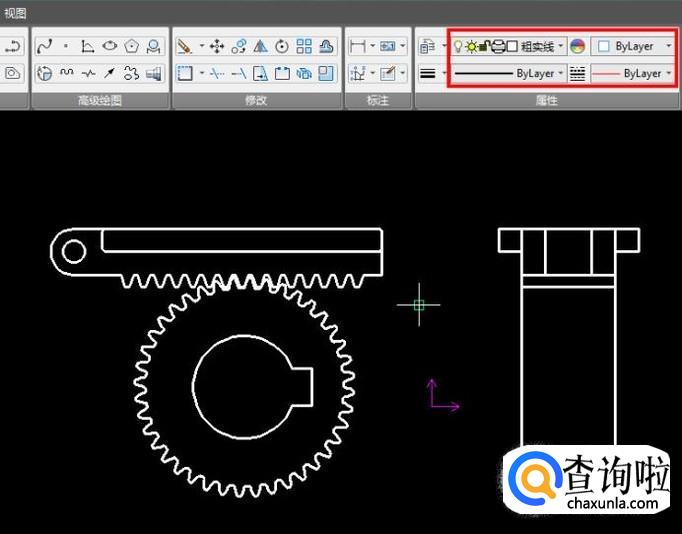Select the dashed rectangle trim tool
The width and height of the screenshot is (682, 534).
tap(185, 73)
